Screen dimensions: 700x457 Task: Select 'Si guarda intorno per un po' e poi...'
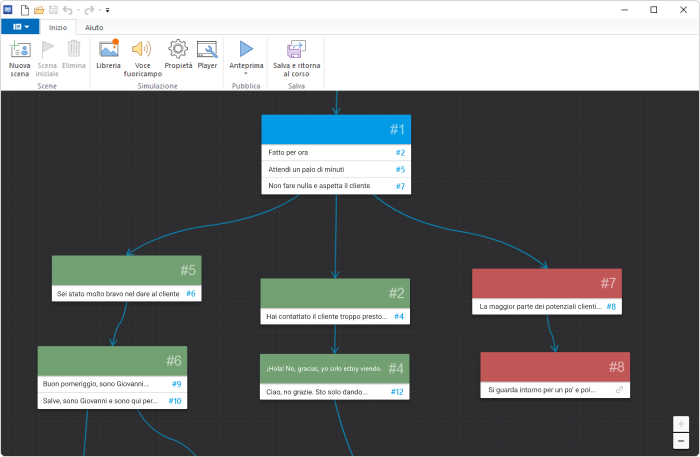pyautogui.click(x=542, y=390)
